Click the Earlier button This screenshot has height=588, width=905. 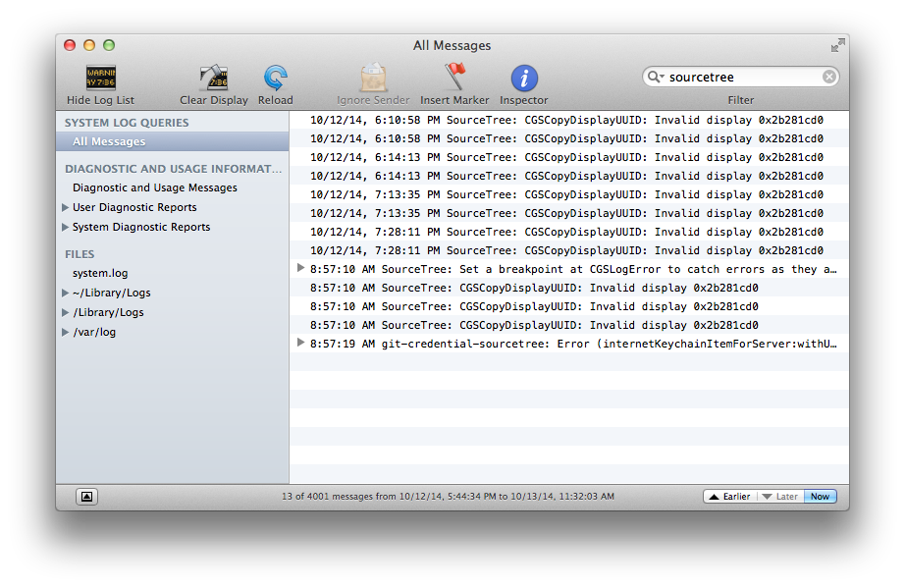click(729, 497)
